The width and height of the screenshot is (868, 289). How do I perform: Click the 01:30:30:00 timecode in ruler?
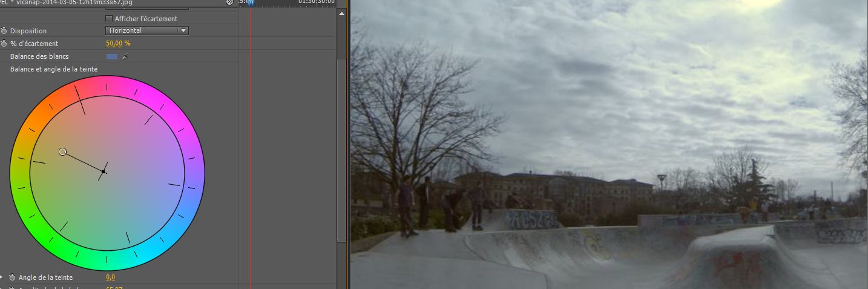[317, 2]
